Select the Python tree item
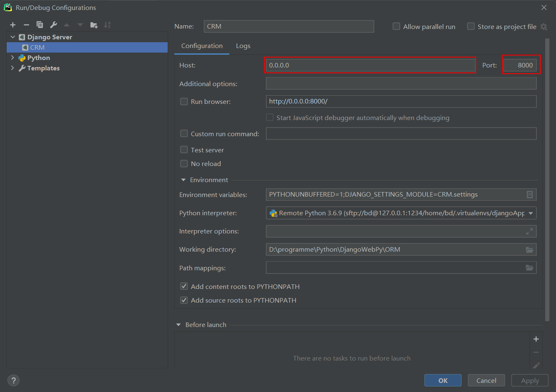This screenshot has width=556, height=392. 39,58
